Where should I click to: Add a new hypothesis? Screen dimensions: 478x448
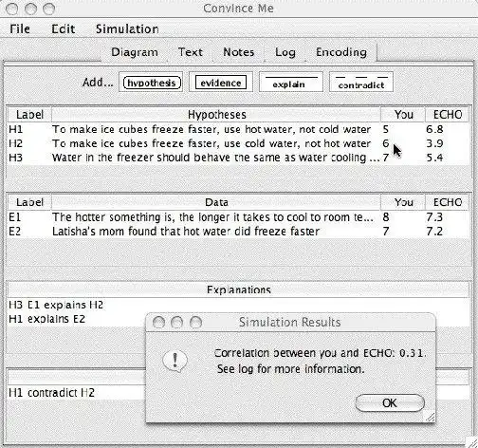pos(152,83)
